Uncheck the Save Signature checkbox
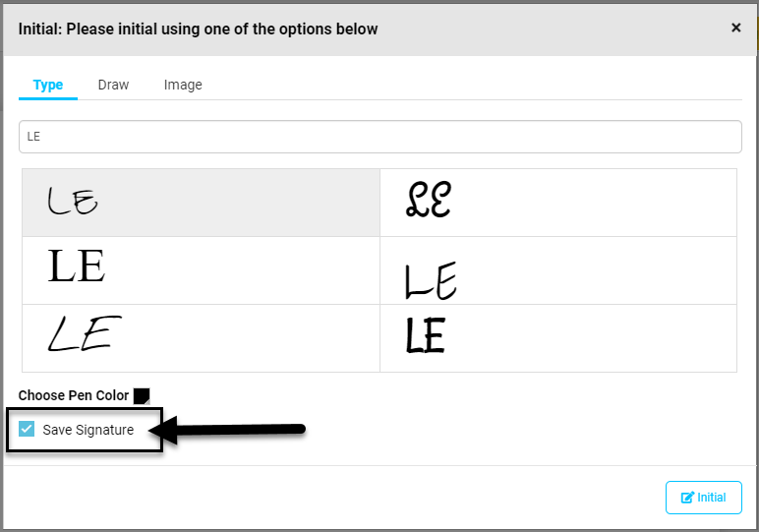This screenshot has height=532, width=759. click(27, 429)
